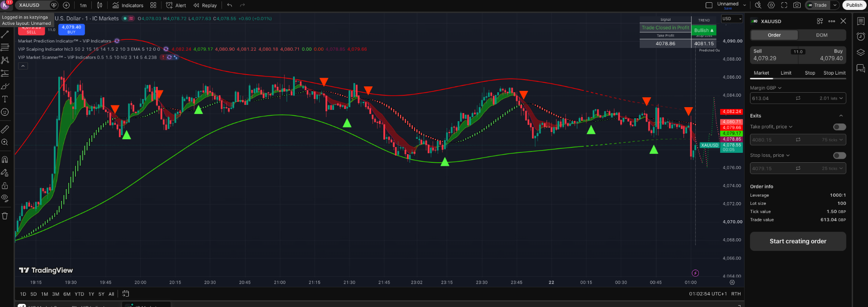Toggle magnet mode in left toolbar
Viewport: 868px width, 307px height.
point(5,160)
